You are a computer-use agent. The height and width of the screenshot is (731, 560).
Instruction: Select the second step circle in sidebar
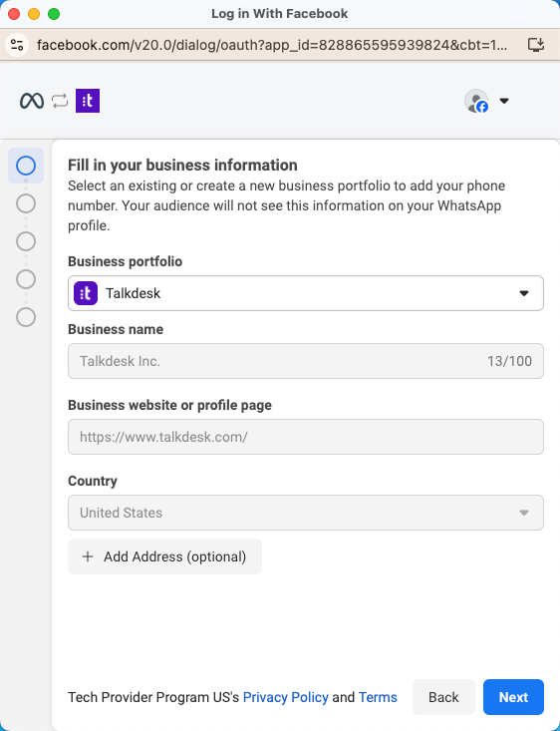point(26,203)
